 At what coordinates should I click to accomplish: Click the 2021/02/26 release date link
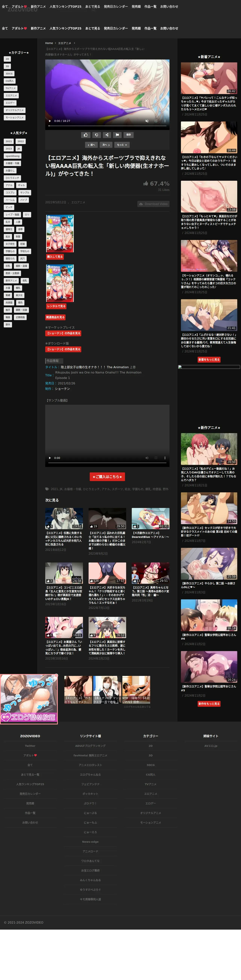point(66,383)
